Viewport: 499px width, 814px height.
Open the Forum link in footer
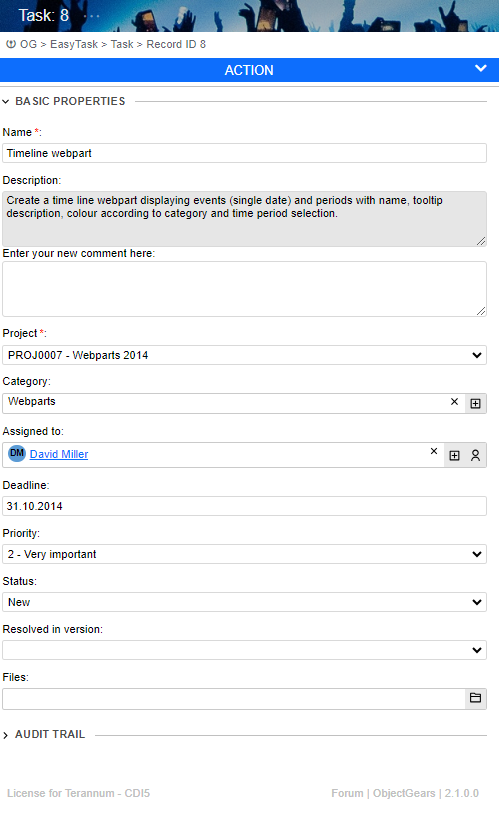pyautogui.click(x=347, y=793)
